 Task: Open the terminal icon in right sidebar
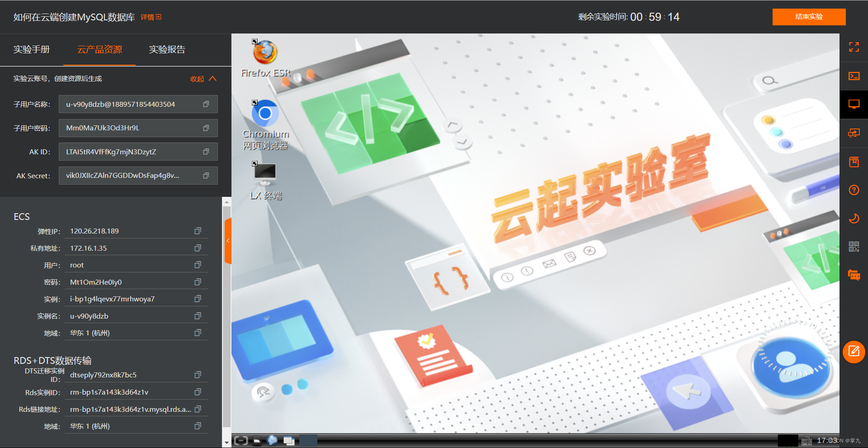coord(854,76)
